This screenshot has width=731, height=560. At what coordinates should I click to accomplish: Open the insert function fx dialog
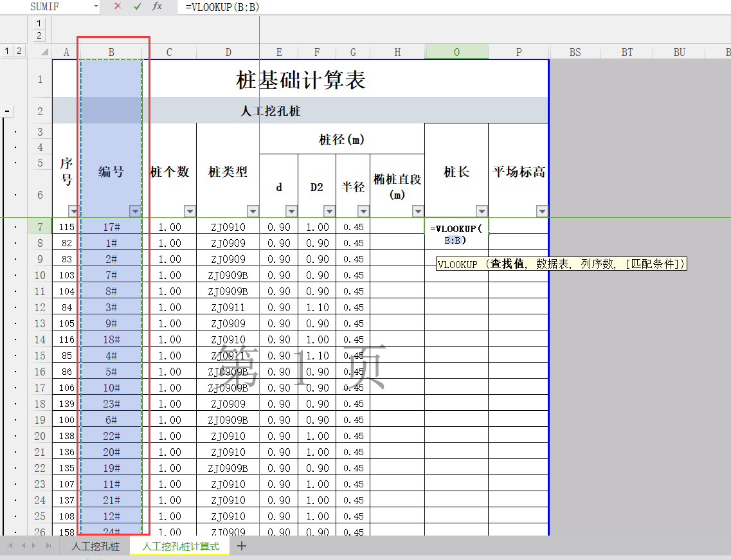(157, 6)
